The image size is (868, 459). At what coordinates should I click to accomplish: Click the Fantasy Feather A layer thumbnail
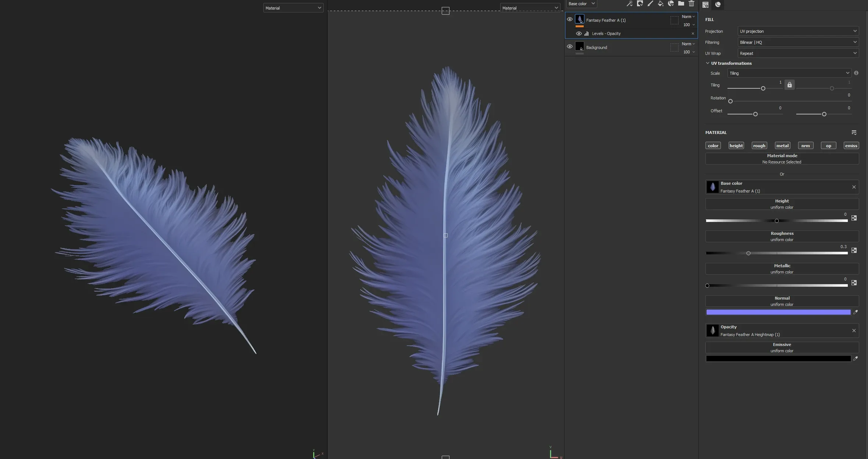580,19
